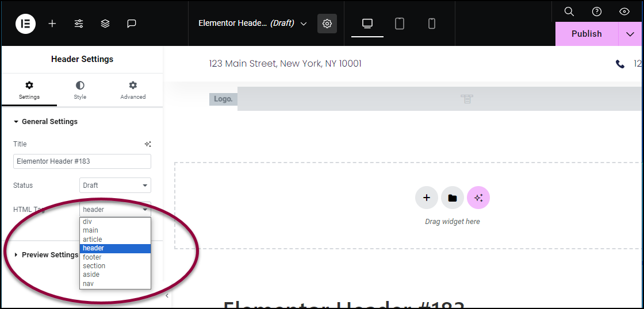This screenshot has height=309, width=644.
Task: Switch to the Advanced tab
Action: point(133,90)
